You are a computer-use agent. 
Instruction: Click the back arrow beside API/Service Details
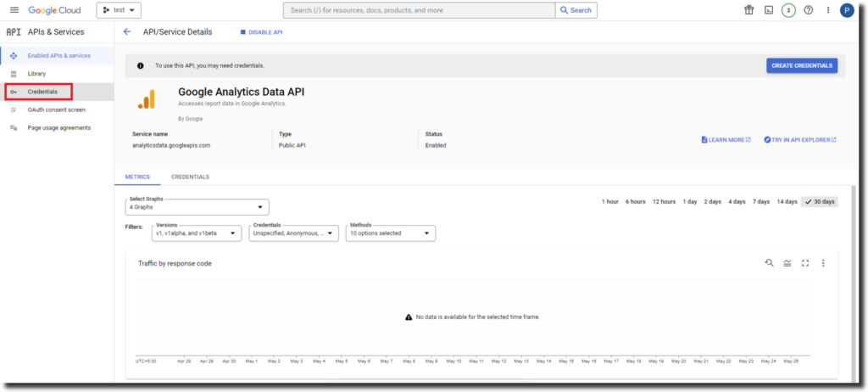point(127,32)
